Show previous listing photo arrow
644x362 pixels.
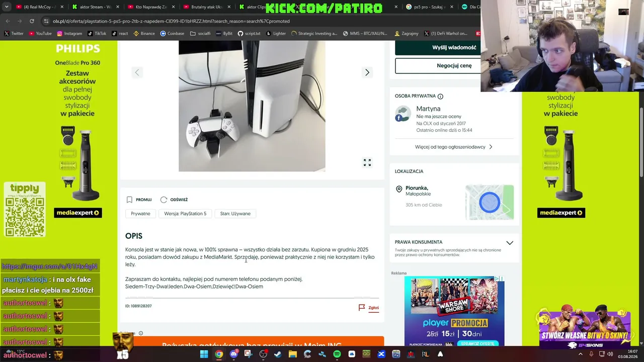(x=137, y=72)
